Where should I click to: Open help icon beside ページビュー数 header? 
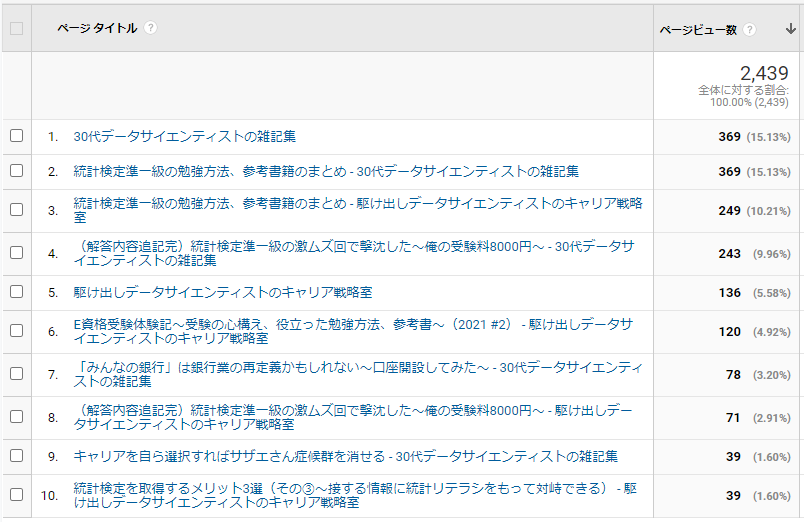750,30
